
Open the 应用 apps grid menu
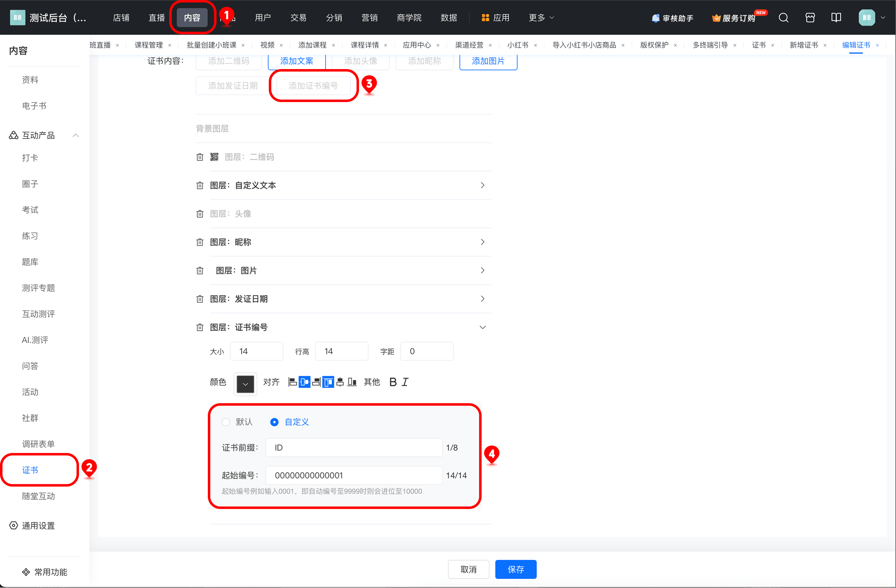495,18
